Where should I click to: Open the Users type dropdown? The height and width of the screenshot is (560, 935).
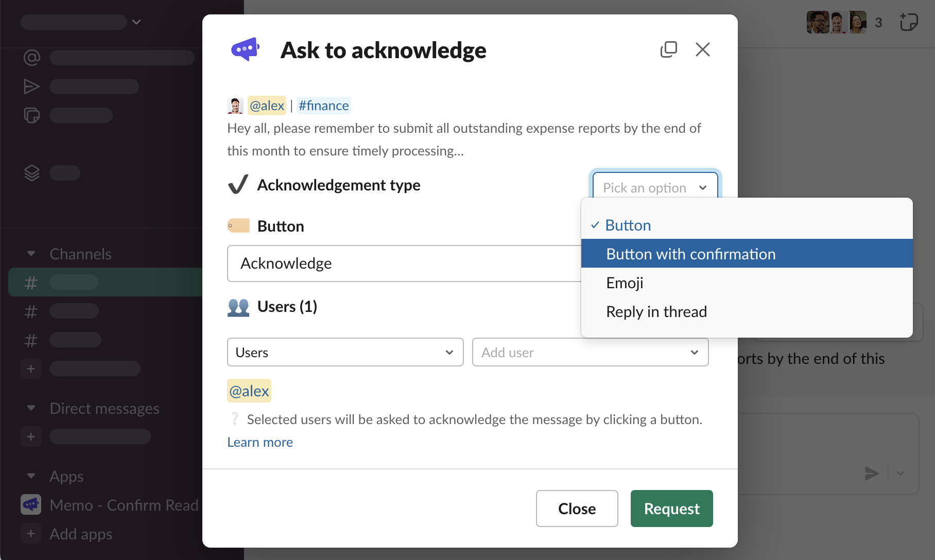345,353
